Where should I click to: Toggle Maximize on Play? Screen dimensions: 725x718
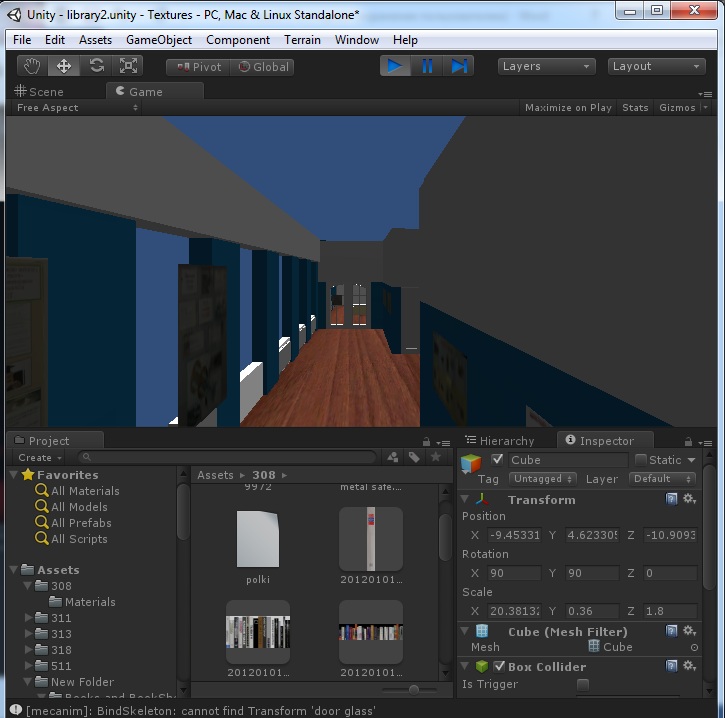(568, 108)
